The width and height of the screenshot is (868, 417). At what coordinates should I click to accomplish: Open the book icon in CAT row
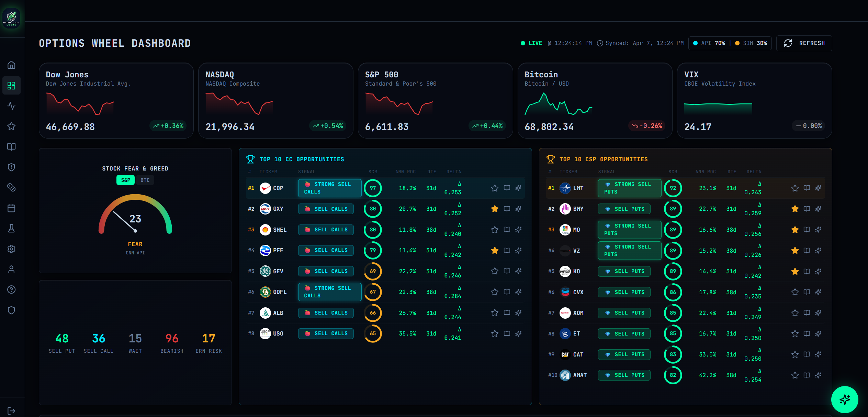pos(807,354)
